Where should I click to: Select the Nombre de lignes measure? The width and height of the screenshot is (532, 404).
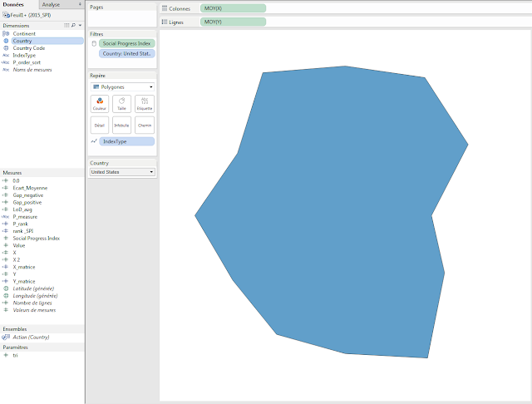click(32, 303)
